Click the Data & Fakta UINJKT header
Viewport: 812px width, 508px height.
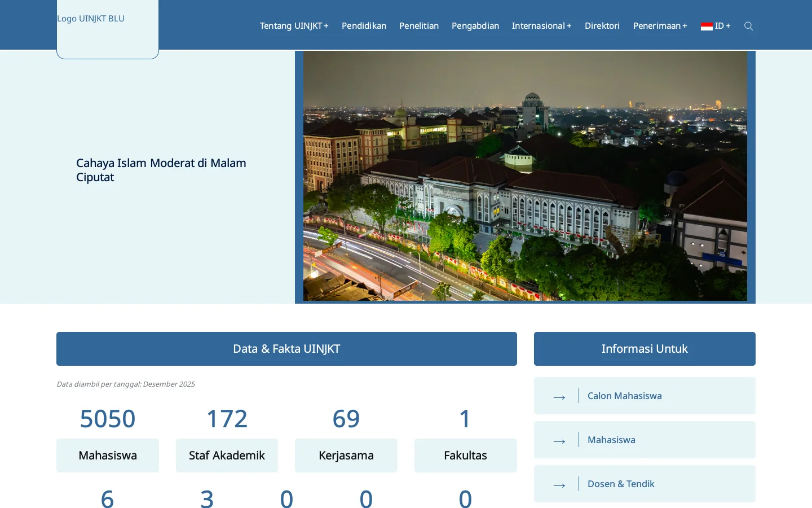pyautogui.click(x=286, y=349)
